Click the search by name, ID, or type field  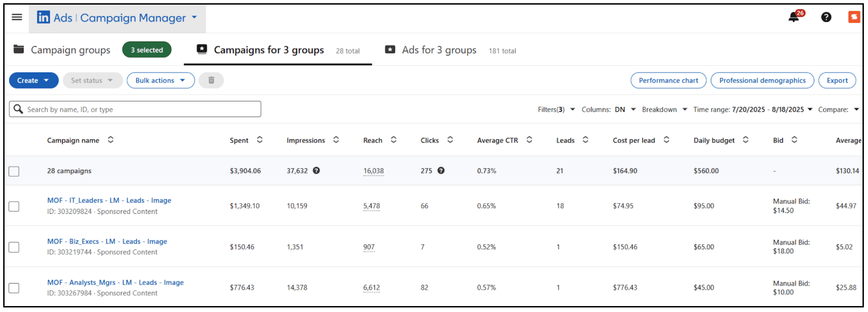click(x=135, y=109)
